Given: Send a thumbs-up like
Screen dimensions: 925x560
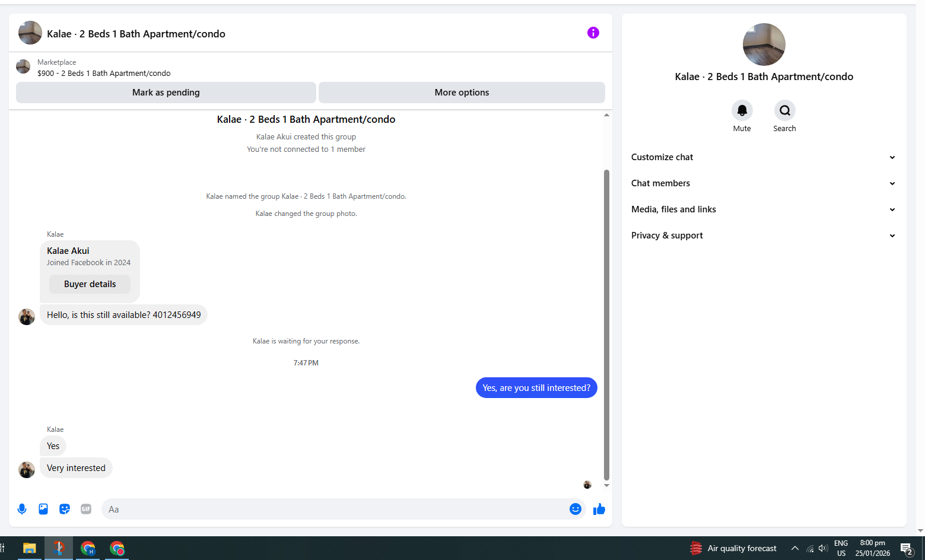Looking at the screenshot, I should [599, 509].
